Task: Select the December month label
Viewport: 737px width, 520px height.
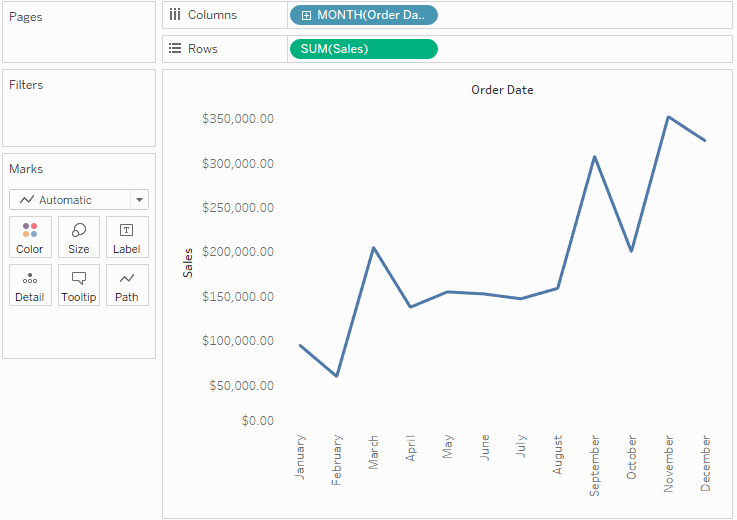Action: click(706, 463)
